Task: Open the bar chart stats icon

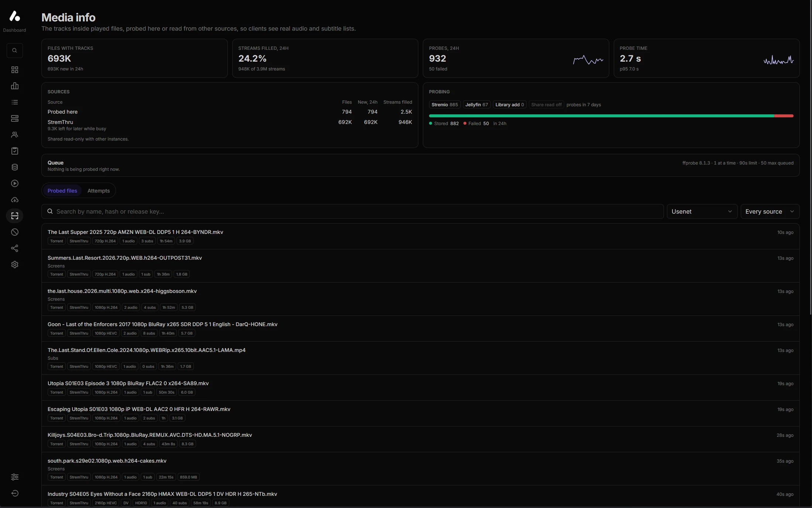Action: [15, 86]
